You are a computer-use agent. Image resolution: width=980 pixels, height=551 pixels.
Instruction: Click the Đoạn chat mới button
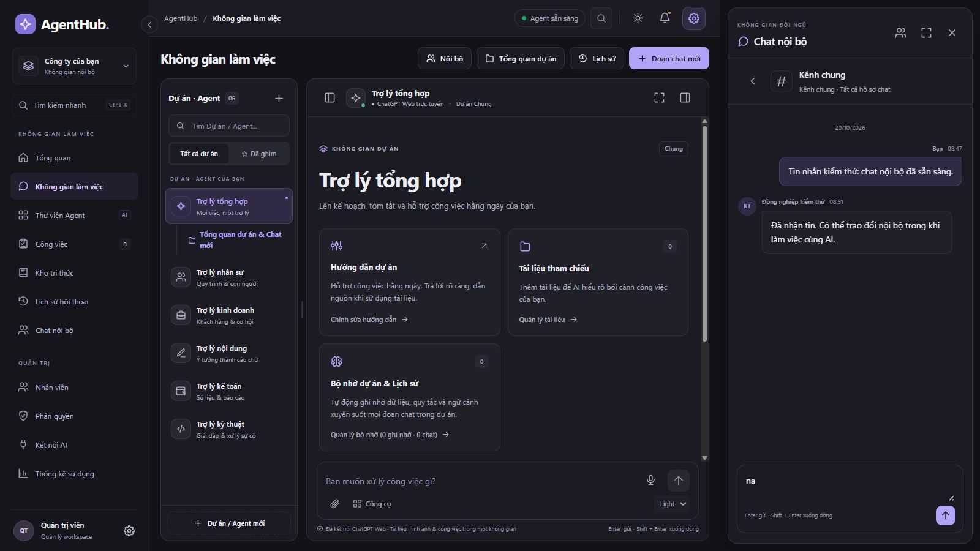[x=669, y=59]
